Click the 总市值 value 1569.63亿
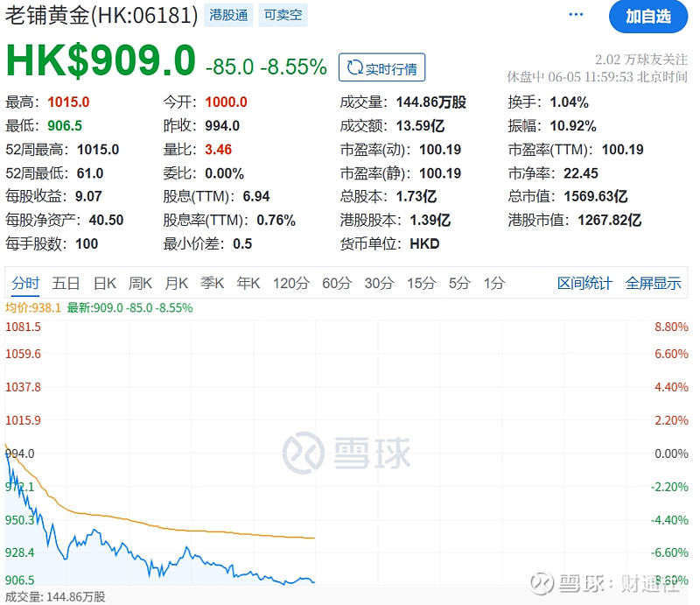 [x=596, y=196]
